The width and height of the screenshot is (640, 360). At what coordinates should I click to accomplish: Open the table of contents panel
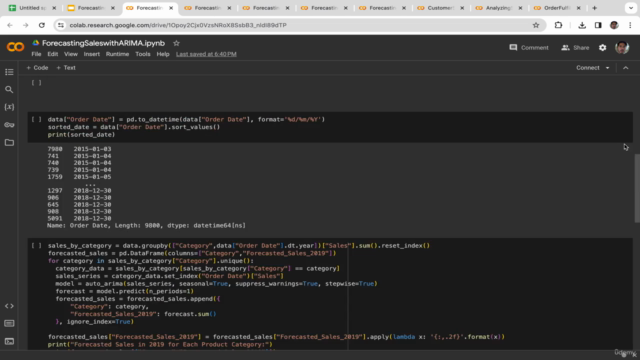pos(9,72)
